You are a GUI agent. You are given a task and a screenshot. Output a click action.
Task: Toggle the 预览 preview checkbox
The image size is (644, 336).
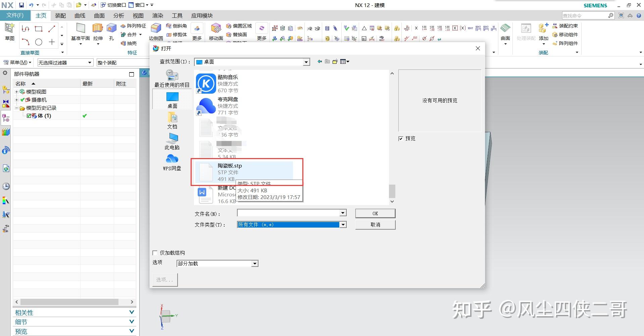[x=401, y=138]
